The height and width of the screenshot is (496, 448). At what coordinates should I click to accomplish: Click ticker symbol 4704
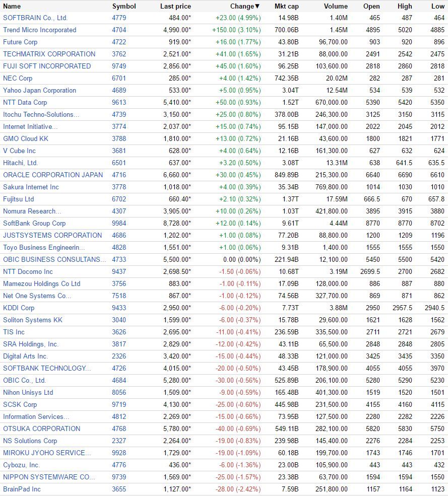click(119, 30)
